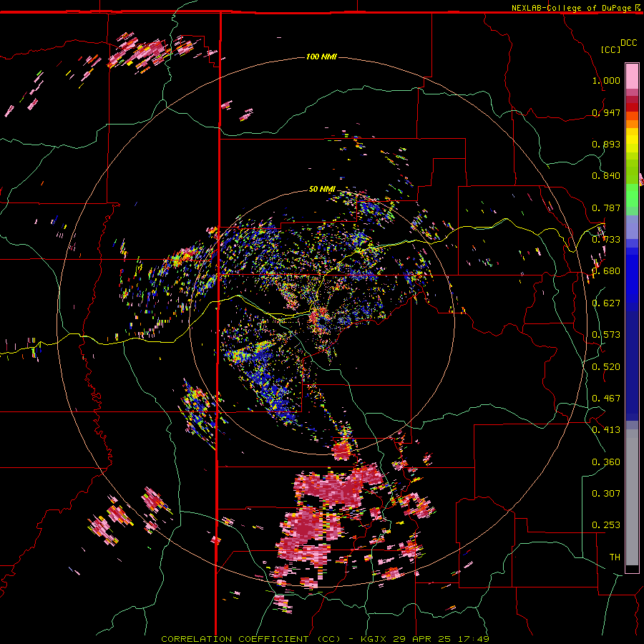This screenshot has height=644, width=644.
Task: Click the 0.627 scale value
Action: [606, 303]
